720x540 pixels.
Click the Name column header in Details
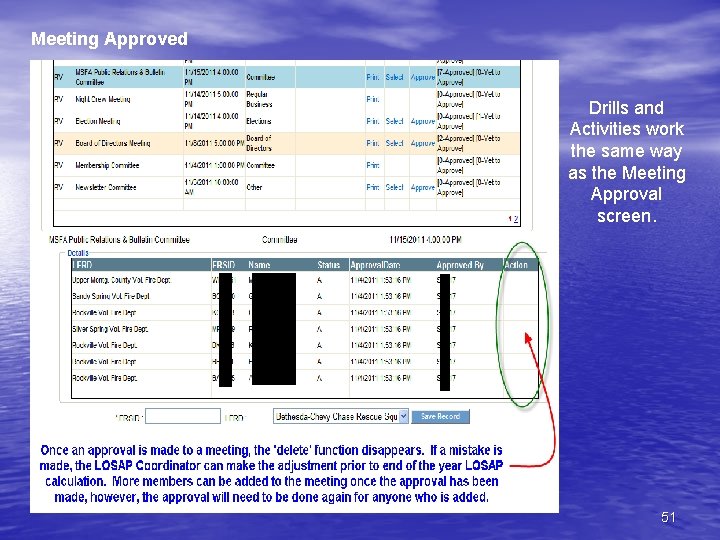click(x=259, y=265)
